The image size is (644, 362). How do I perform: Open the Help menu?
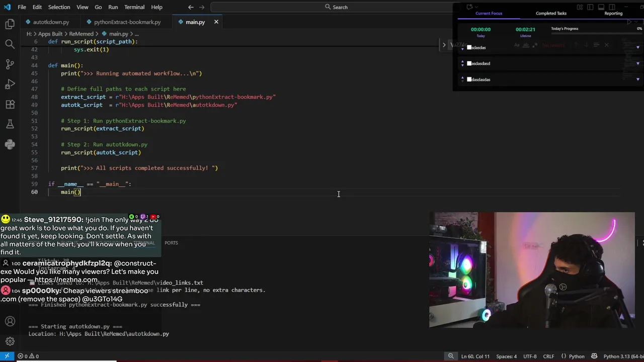pos(156,7)
